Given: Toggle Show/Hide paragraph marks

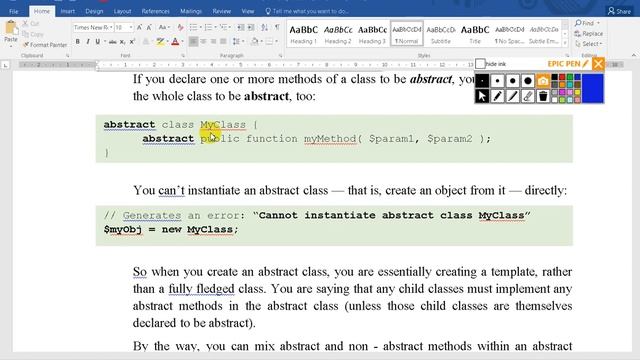Looking at the screenshot, I should tap(277, 27).
